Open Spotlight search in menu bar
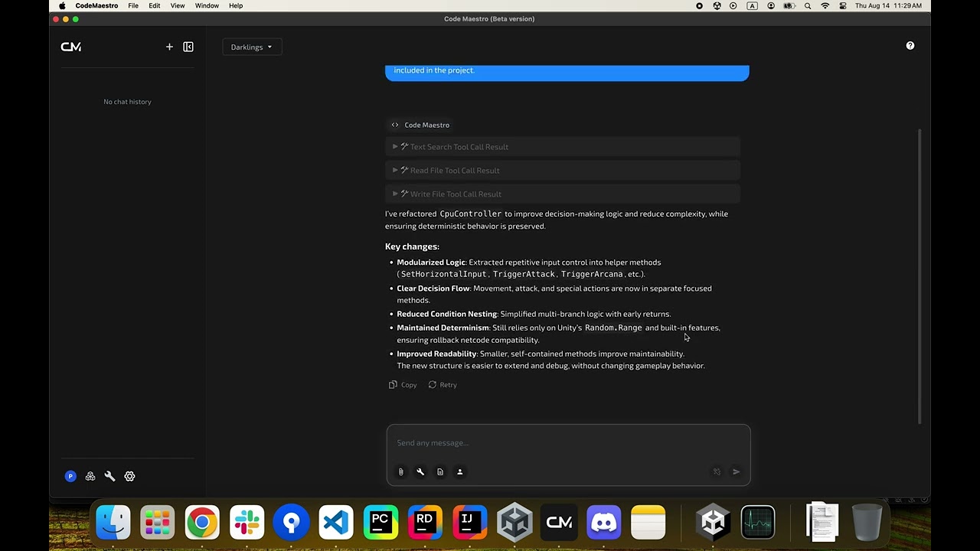980x551 pixels. [807, 5]
